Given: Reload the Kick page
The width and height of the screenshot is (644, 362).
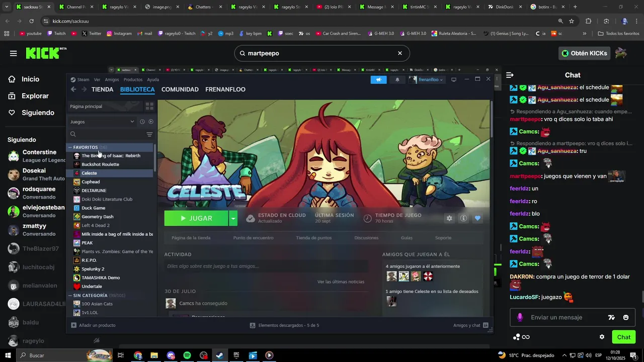Looking at the screenshot, I should coord(31,21).
